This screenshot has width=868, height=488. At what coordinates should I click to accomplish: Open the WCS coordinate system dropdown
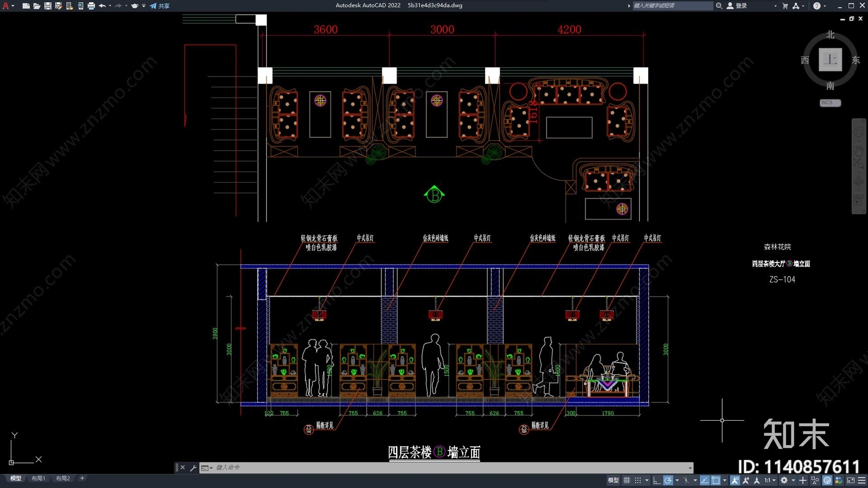[x=830, y=102]
